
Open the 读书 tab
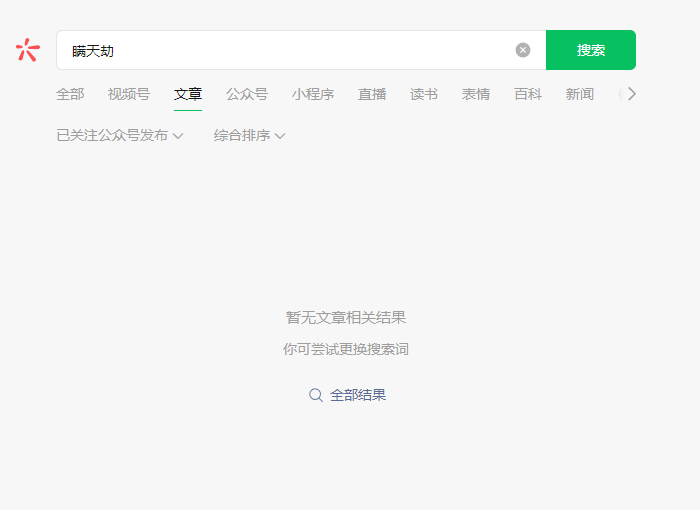(x=424, y=94)
